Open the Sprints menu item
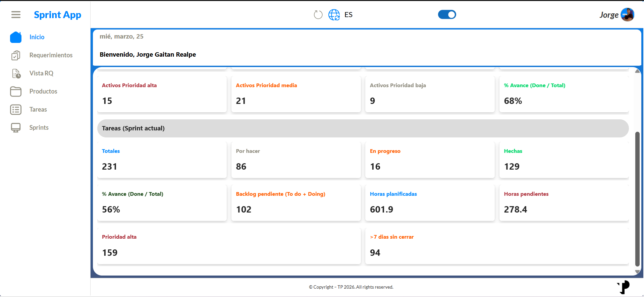Screen dimensions: 644x297 click(x=39, y=128)
